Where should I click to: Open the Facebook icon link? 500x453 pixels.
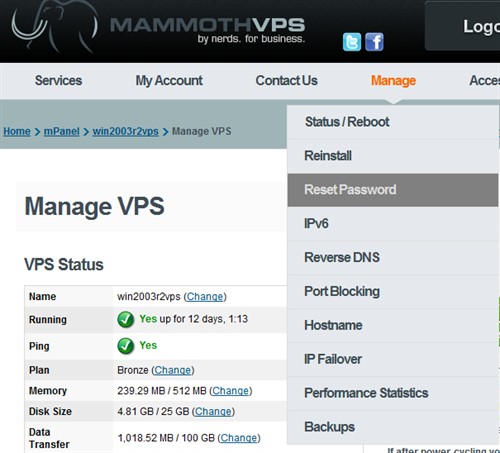374,42
